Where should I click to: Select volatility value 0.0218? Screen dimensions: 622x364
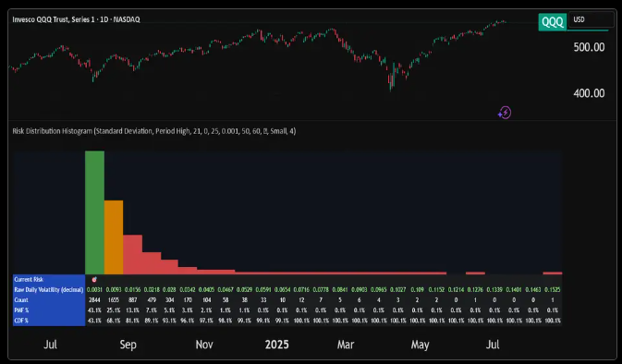pos(152,290)
